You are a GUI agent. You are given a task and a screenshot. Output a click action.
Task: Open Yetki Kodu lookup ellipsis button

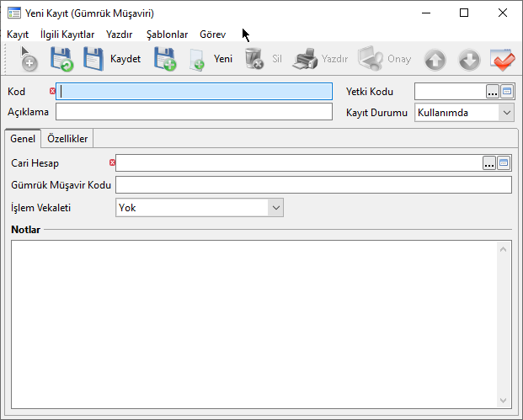pyautogui.click(x=492, y=92)
